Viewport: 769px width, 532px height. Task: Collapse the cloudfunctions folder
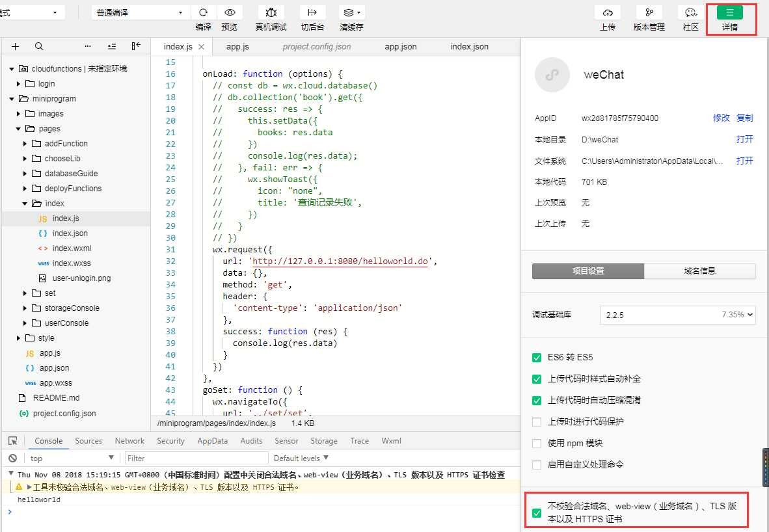[12, 69]
